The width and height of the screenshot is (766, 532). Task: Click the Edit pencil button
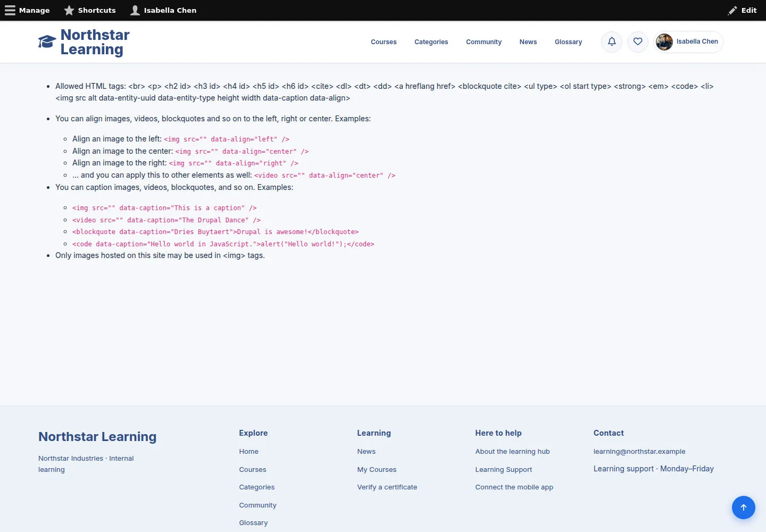[742, 10]
